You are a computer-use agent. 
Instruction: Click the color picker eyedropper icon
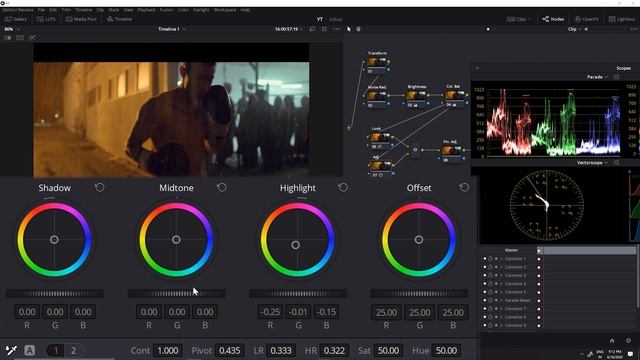click(11, 350)
